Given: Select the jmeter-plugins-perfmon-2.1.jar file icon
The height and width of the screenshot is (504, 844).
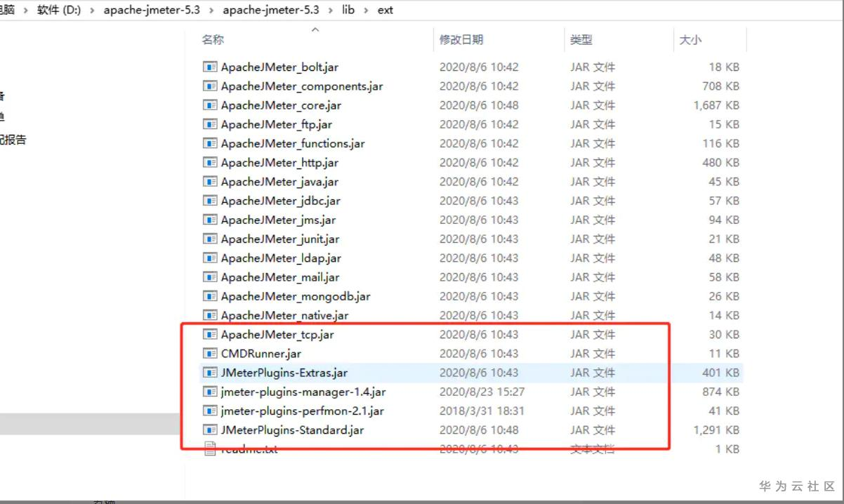Looking at the screenshot, I should point(209,411).
